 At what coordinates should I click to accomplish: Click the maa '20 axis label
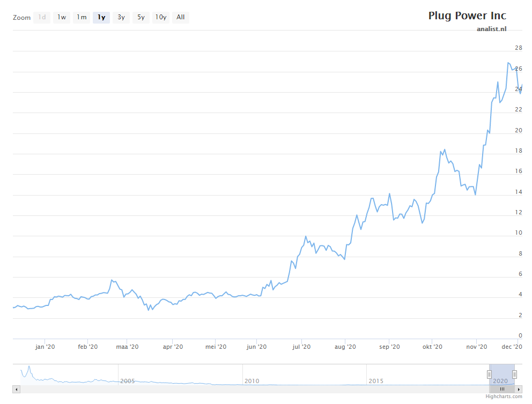[x=127, y=347]
